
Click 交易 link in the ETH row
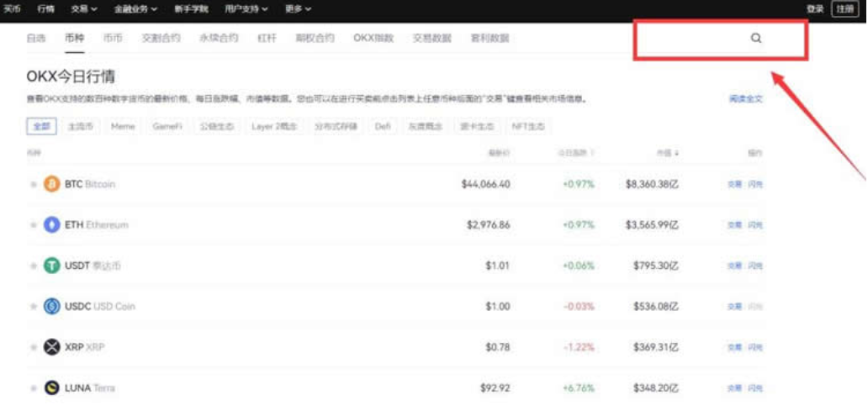click(x=734, y=225)
